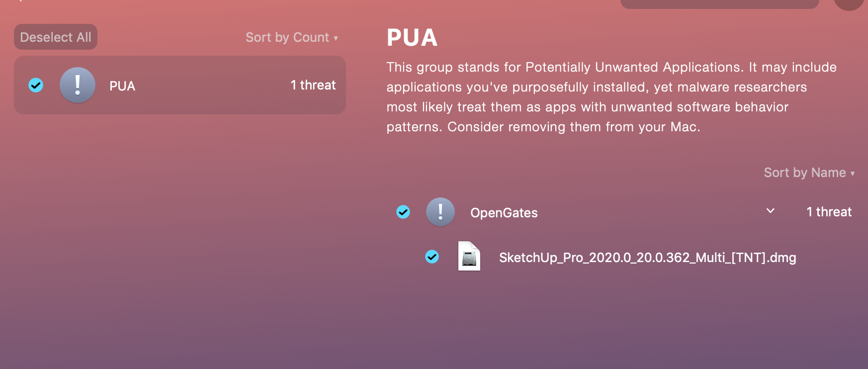Screen dimensions: 868x369
Task: Toggle the OpenGates threat checkbox
Action: [403, 212]
